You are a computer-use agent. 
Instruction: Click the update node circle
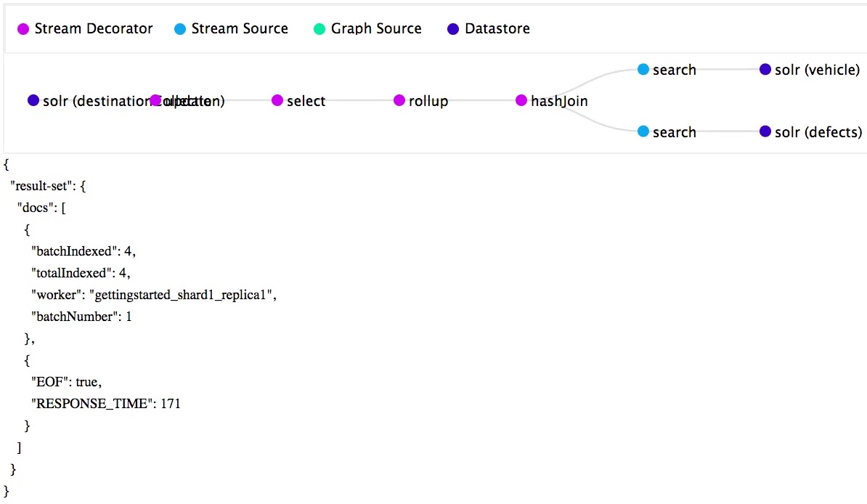pos(155,100)
